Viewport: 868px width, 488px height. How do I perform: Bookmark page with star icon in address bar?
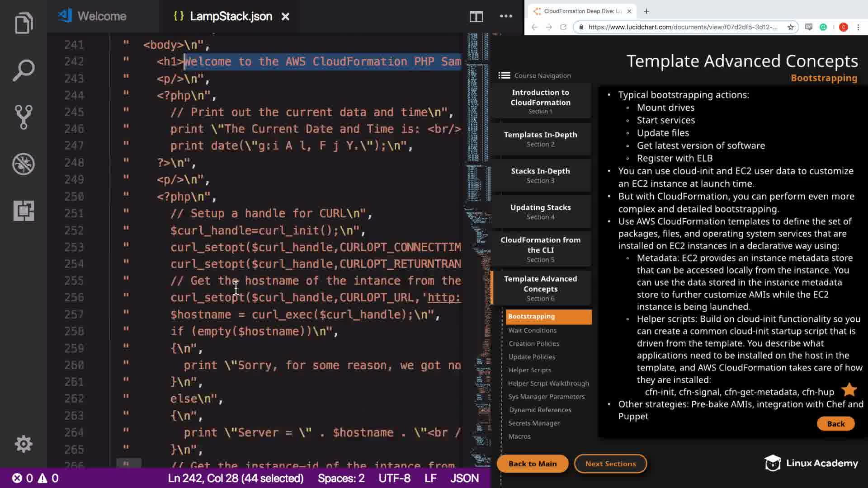[x=790, y=27]
